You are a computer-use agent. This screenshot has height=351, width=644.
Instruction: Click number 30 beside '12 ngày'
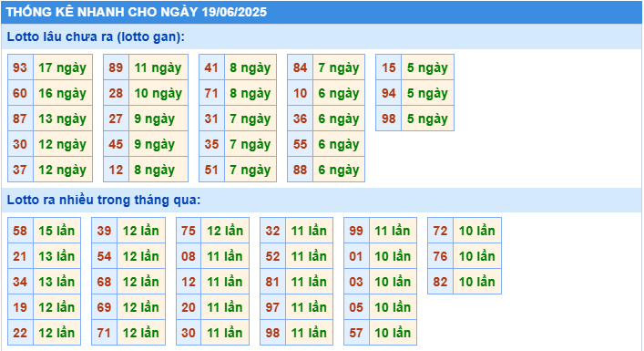(20, 144)
